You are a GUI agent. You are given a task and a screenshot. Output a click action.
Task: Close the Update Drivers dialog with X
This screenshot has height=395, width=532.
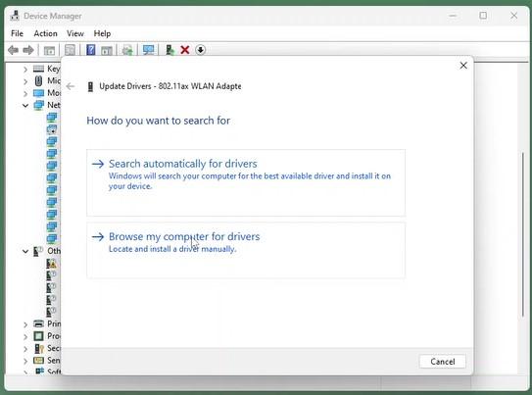click(463, 66)
